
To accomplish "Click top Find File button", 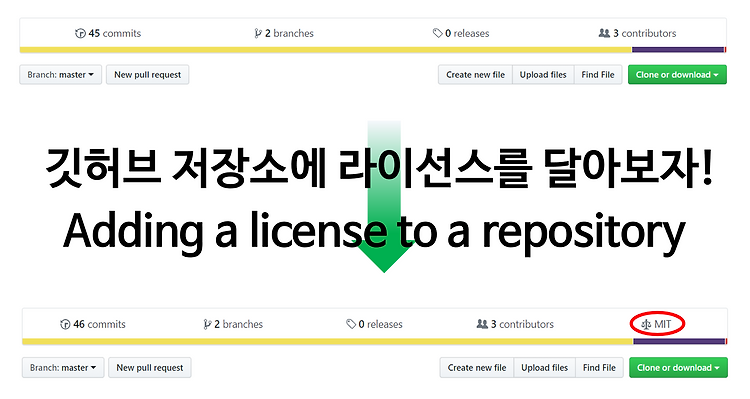I will tap(598, 75).
